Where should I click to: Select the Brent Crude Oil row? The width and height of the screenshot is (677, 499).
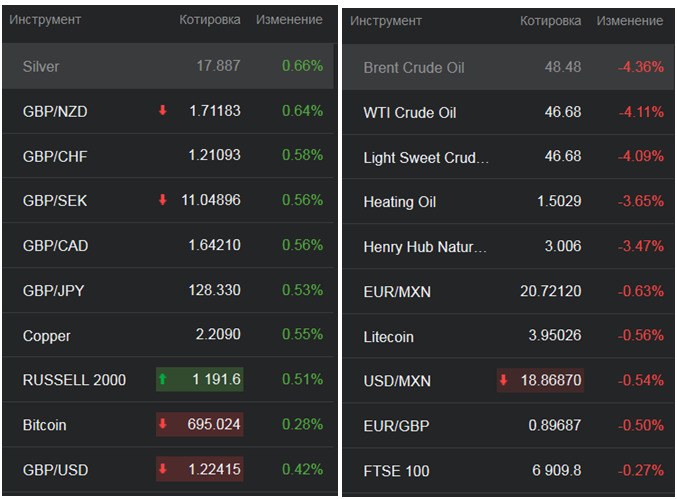[413, 67]
